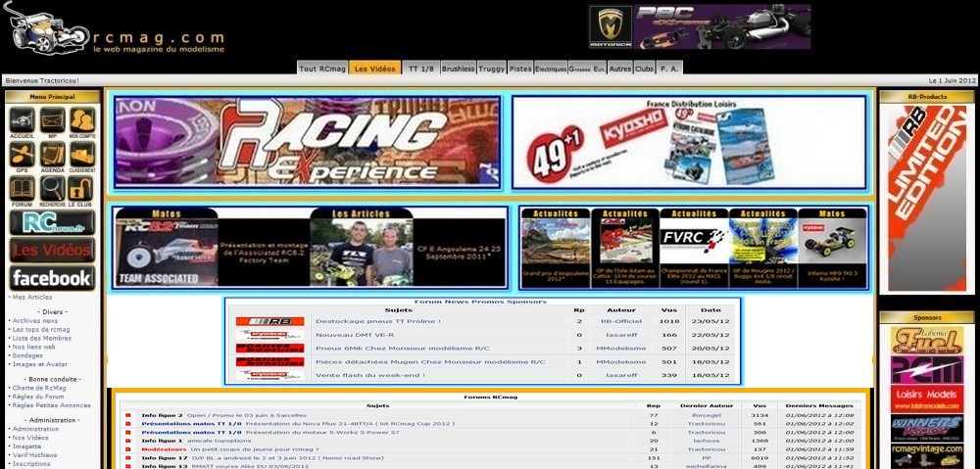Open Présentation du Nova Plus 21-4BTT/A topic

point(350,423)
